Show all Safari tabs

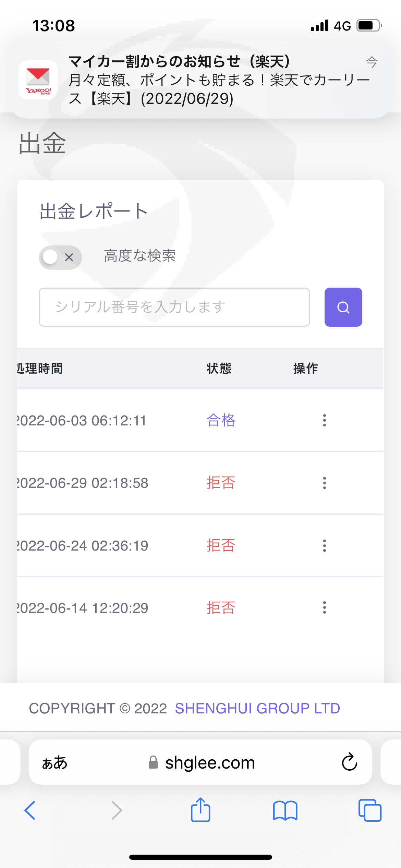click(369, 810)
